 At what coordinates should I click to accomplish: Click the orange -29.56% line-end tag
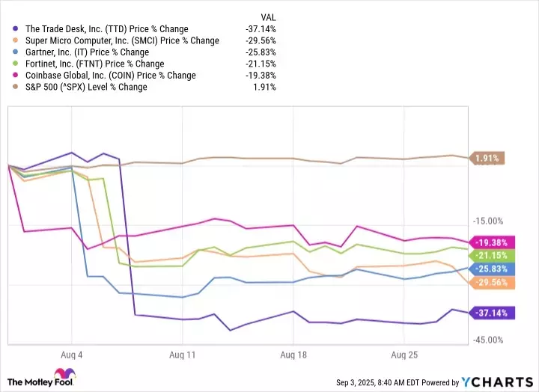click(493, 283)
